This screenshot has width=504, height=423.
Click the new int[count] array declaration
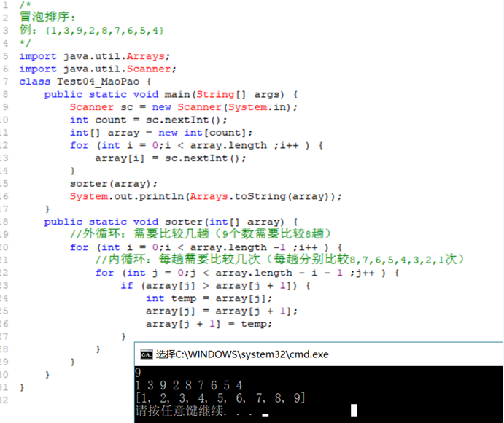[x=161, y=133]
